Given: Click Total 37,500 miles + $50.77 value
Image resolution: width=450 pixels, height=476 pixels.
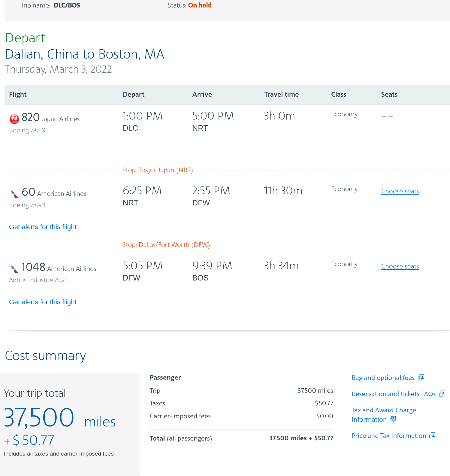Looking at the screenshot, I should (x=301, y=438).
